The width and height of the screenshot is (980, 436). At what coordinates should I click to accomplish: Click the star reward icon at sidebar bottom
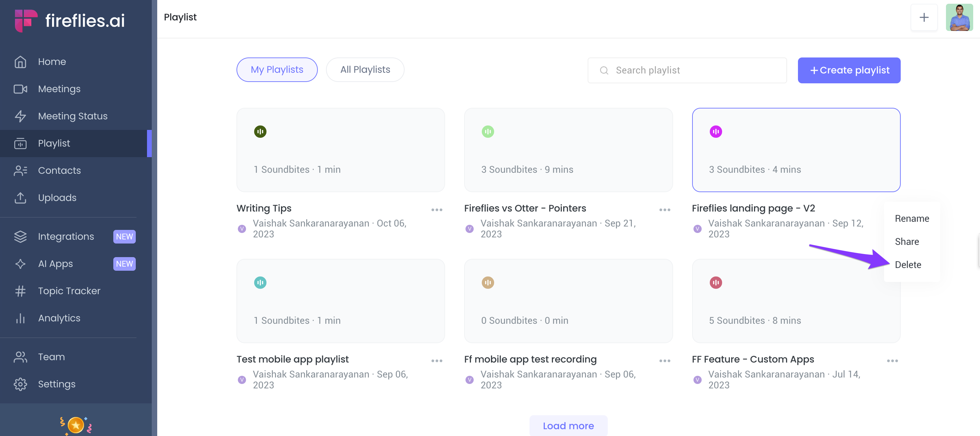(76, 425)
